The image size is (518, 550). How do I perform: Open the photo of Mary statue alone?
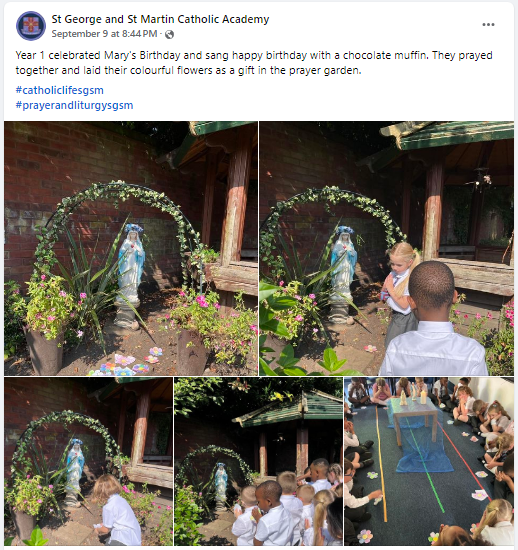[131, 248]
